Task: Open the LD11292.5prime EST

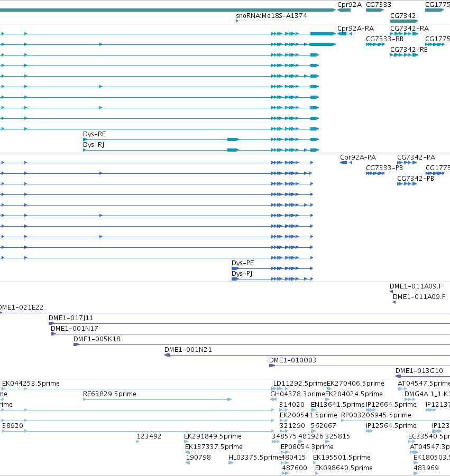Action: point(280,389)
